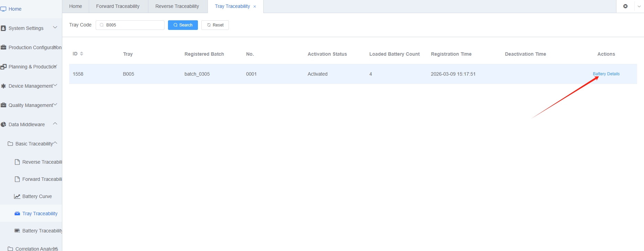The image size is (644, 251).
Task: Go to Home in the sidebar
Action: pyautogui.click(x=15, y=9)
